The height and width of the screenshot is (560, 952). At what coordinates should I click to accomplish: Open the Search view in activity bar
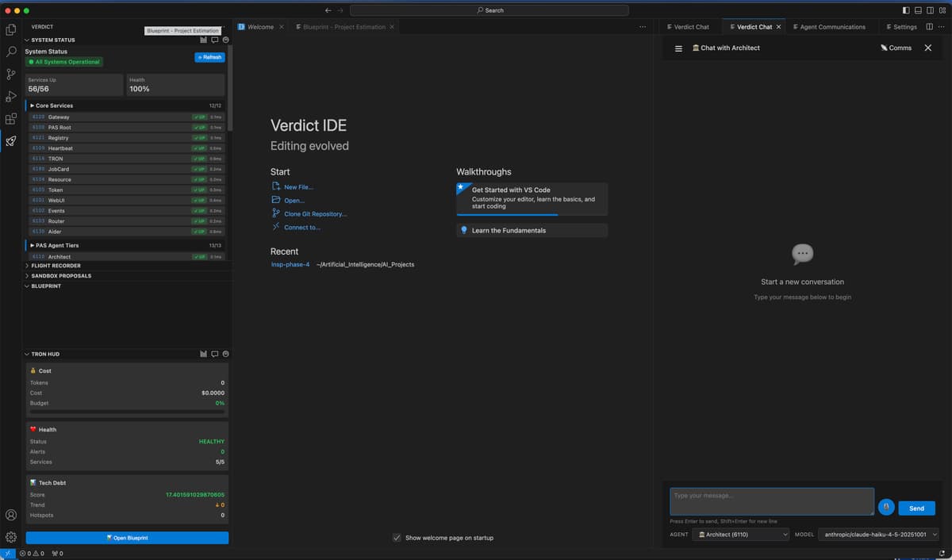click(11, 52)
